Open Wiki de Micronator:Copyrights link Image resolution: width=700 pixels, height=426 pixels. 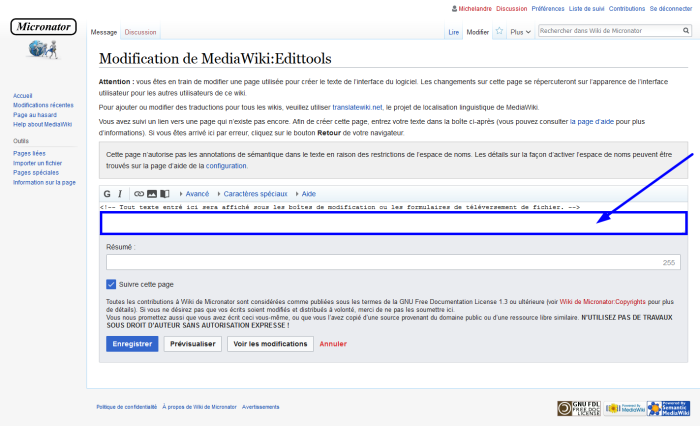point(603,302)
